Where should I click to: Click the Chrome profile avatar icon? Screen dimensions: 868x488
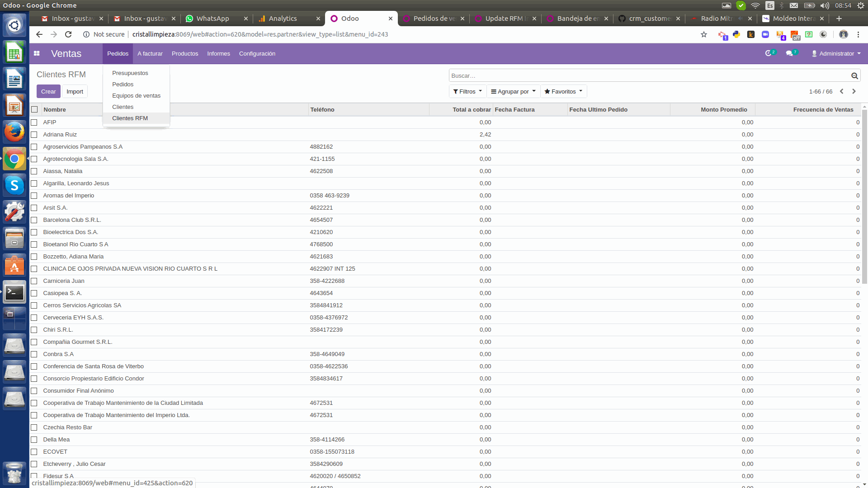point(843,34)
